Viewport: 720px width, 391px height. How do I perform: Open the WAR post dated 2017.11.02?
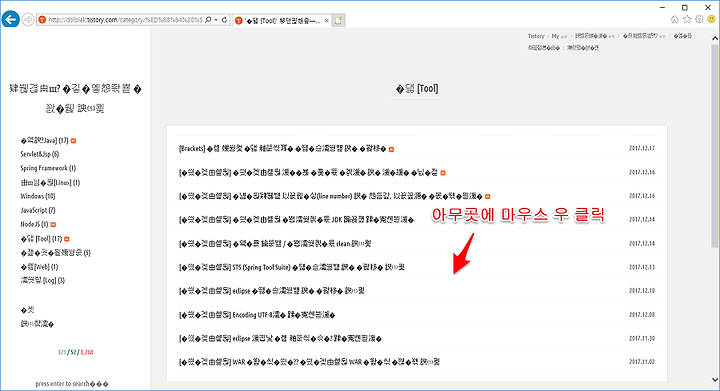(309, 362)
